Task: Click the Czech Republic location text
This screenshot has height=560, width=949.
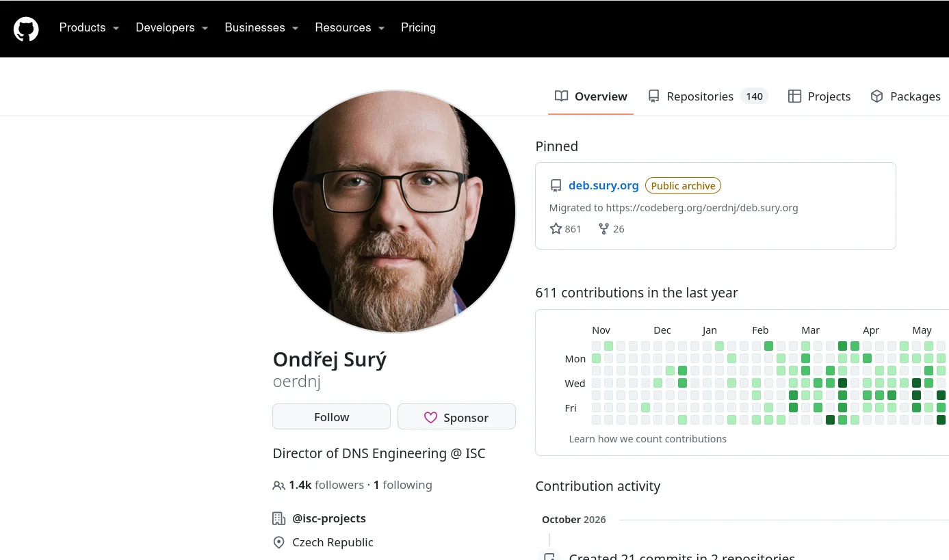Action: tap(333, 542)
